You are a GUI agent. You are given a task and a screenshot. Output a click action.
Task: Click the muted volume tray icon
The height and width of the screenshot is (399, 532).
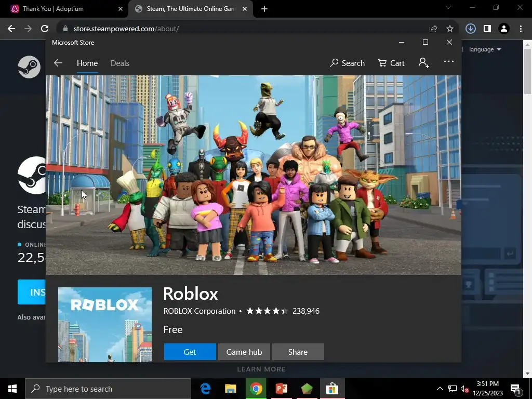tap(465, 389)
